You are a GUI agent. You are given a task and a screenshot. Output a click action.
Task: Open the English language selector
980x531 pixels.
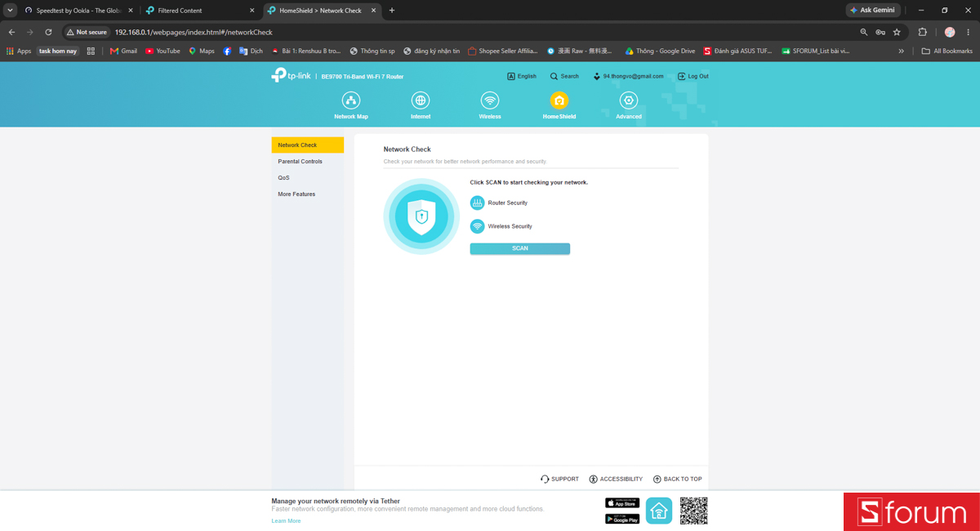click(522, 76)
